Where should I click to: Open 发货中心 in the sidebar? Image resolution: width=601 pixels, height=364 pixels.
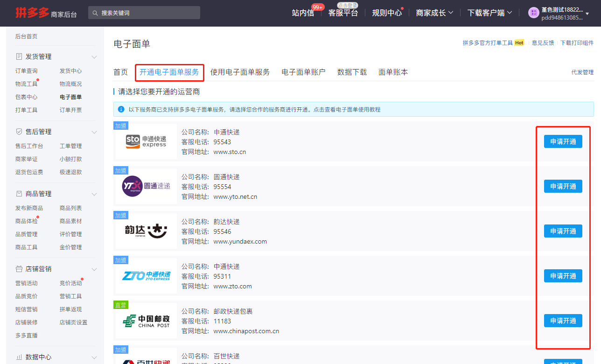click(70, 71)
